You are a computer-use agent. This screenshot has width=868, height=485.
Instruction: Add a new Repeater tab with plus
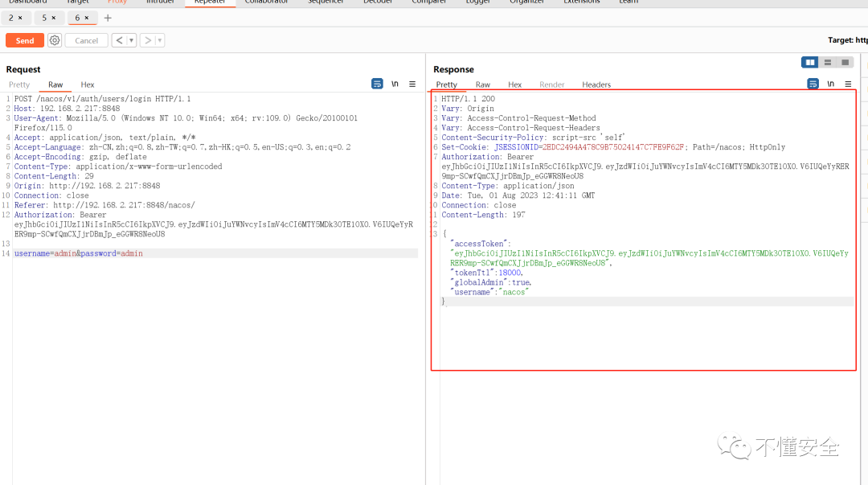pos(108,18)
